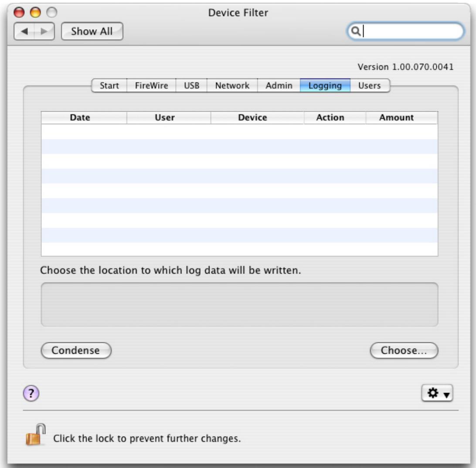Open the Users tab
476x468 pixels.
[370, 85]
